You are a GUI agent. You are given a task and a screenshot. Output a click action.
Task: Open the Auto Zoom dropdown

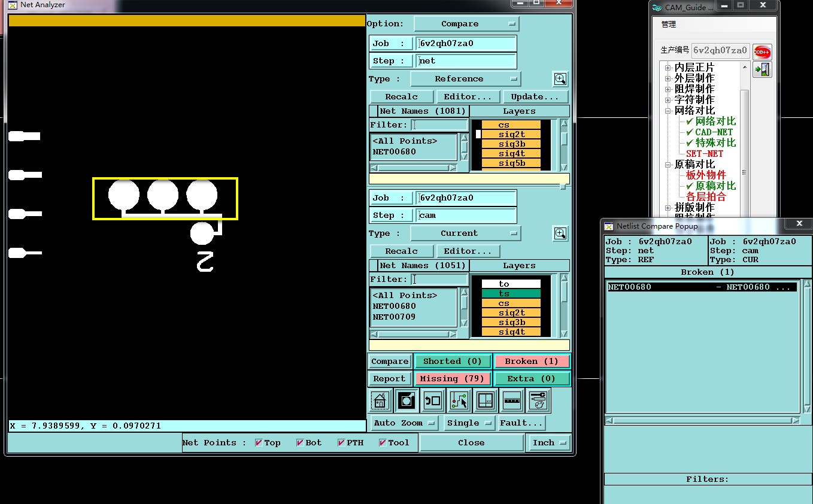tap(404, 423)
